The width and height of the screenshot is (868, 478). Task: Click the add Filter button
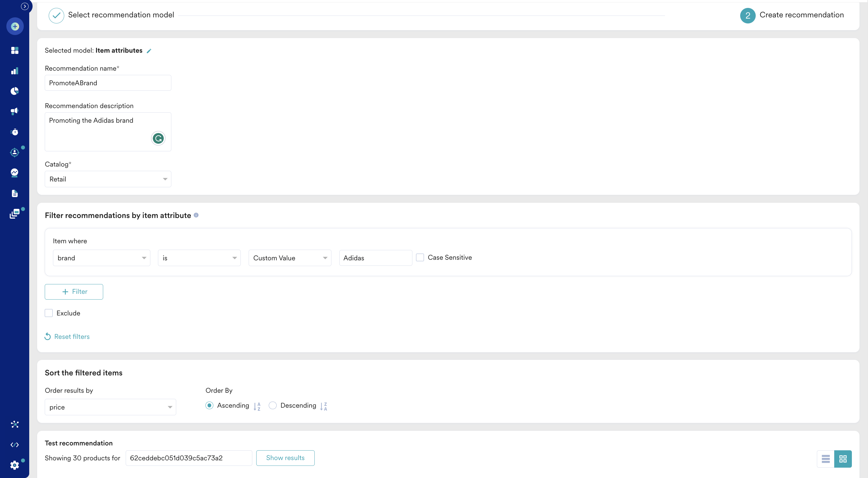point(74,292)
